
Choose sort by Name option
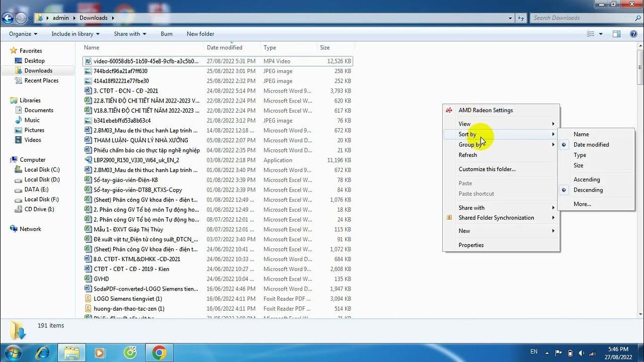tap(581, 134)
